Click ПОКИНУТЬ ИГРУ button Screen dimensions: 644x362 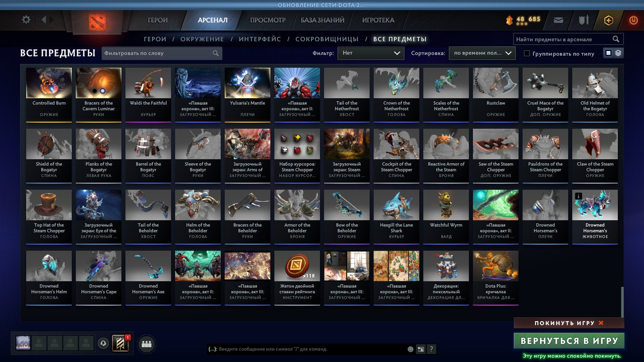click(569, 323)
